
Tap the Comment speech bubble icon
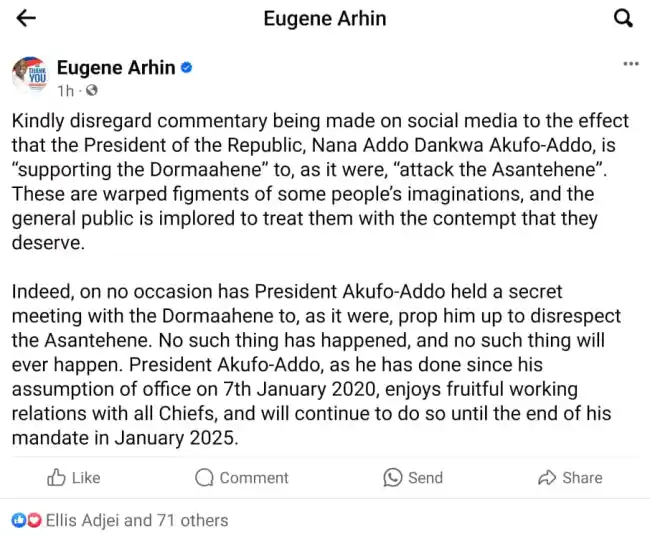pos(204,477)
